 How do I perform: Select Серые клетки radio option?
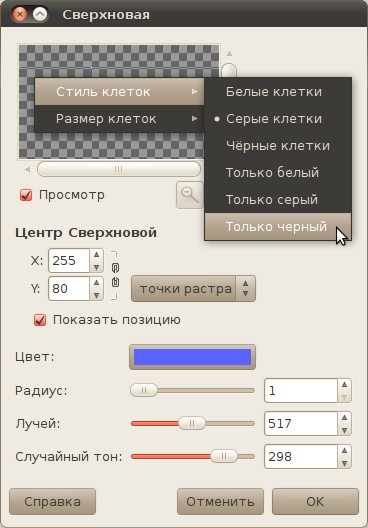(x=278, y=119)
